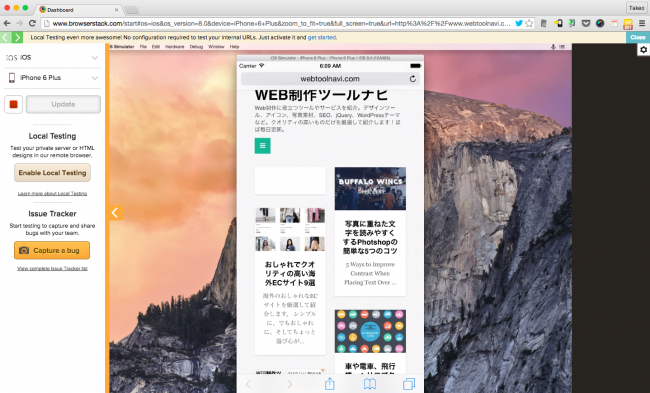Click the green monitor extension icon
This screenshot has width=650, height=393.
[x=572, y=24]
